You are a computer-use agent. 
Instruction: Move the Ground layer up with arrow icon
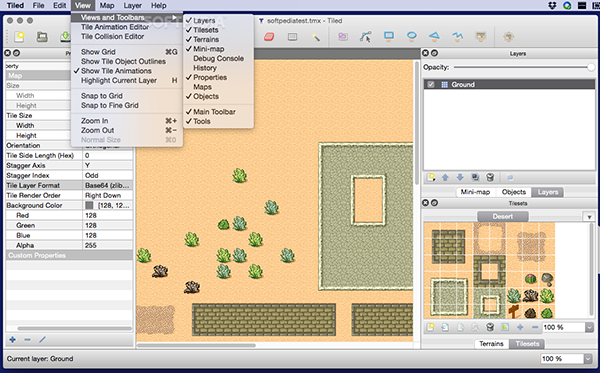click(x=445, y=178)
